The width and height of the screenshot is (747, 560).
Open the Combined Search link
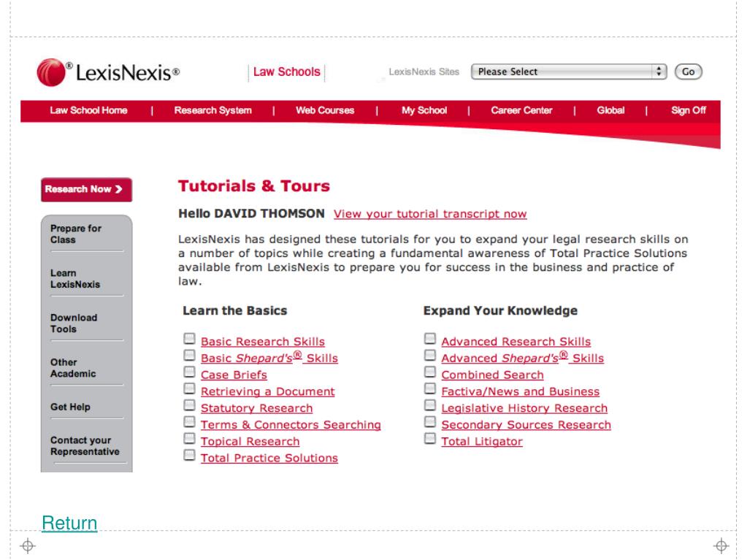pos(492,375)
